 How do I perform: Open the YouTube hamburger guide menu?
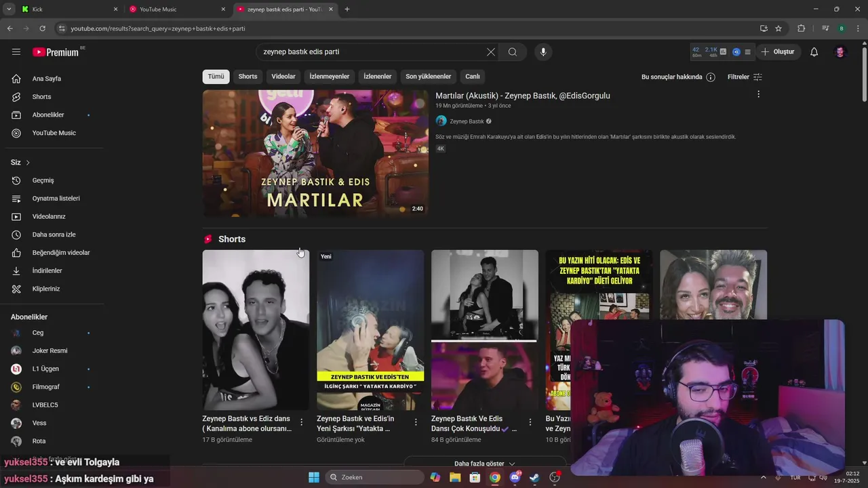[16, 52]
